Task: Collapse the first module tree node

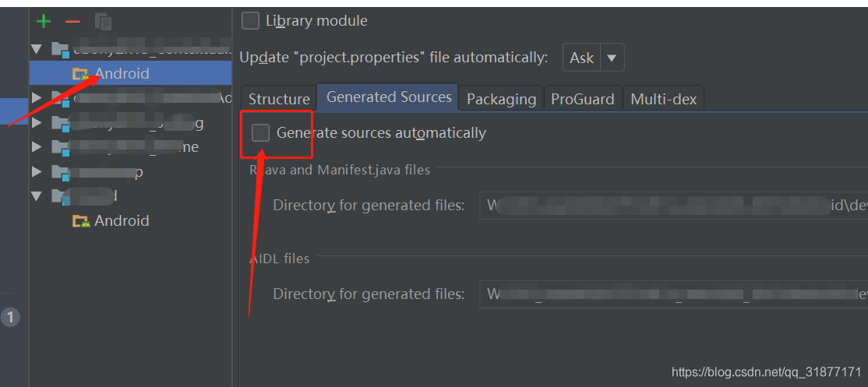Action: coord(37,49)
